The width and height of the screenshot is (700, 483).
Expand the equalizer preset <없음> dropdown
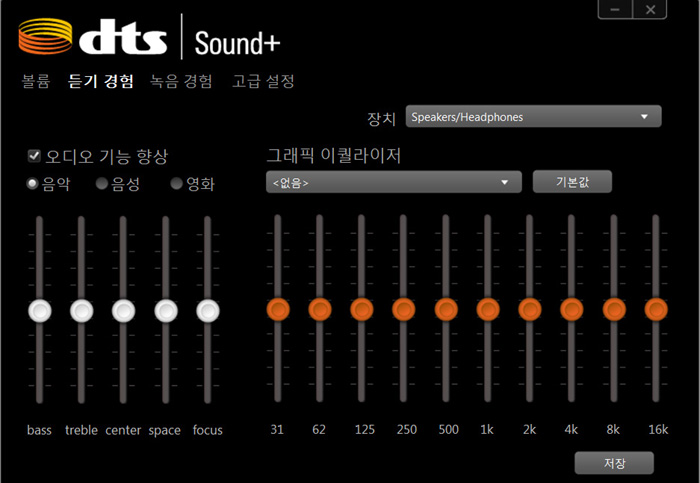click(394, 182)
